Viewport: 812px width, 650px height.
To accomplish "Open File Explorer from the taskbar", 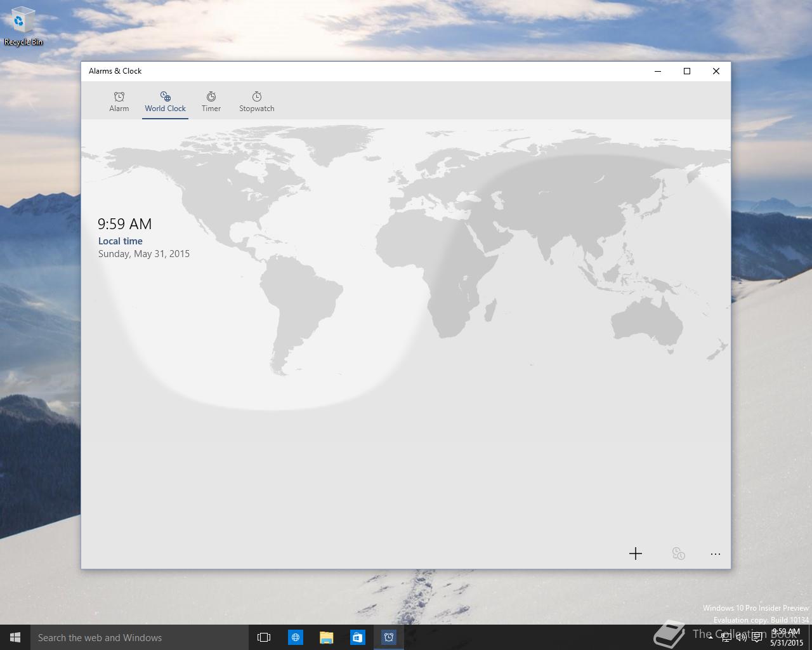I will point(327,637).
